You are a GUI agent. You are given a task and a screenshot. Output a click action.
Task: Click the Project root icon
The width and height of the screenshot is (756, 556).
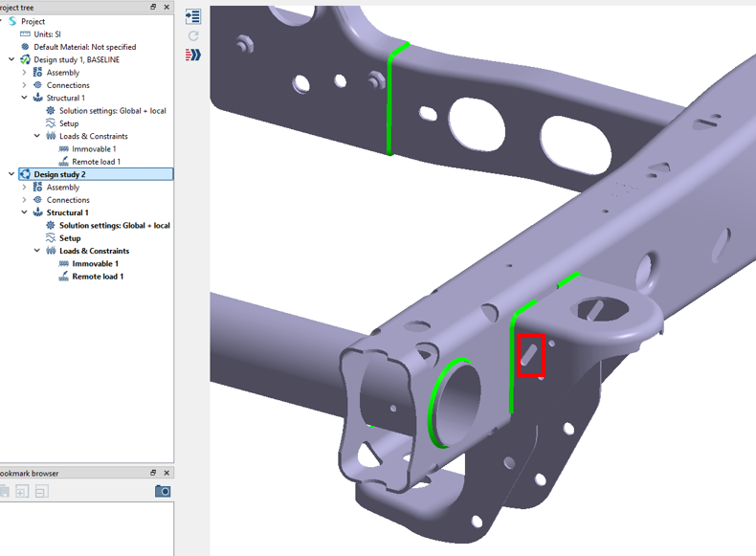12,21
